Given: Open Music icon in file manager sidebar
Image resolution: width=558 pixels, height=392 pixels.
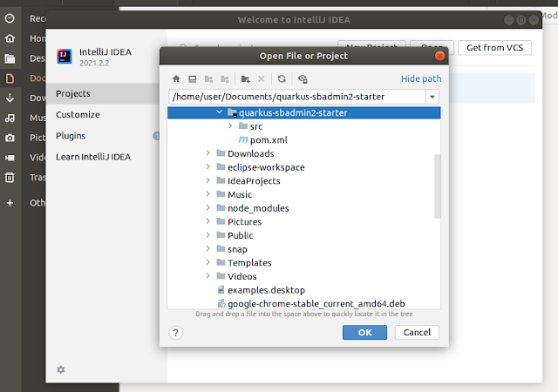Looking at the screenshot, I should 10,118.
